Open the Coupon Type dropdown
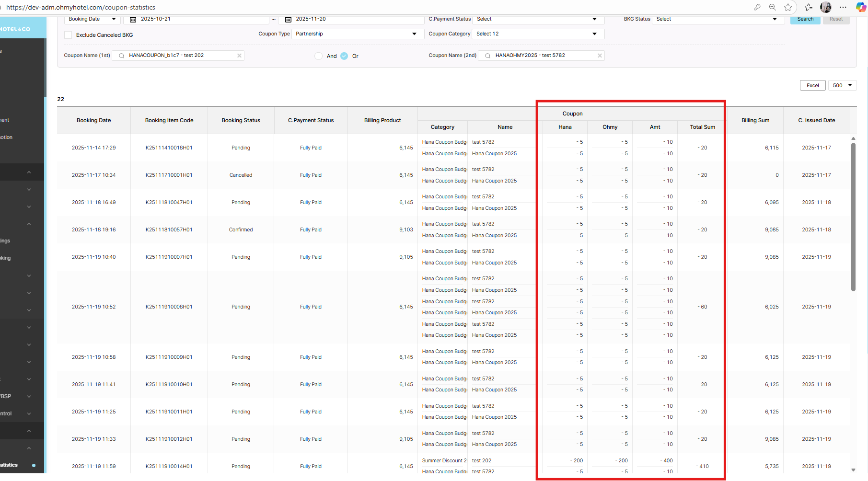 pos(357,34)
